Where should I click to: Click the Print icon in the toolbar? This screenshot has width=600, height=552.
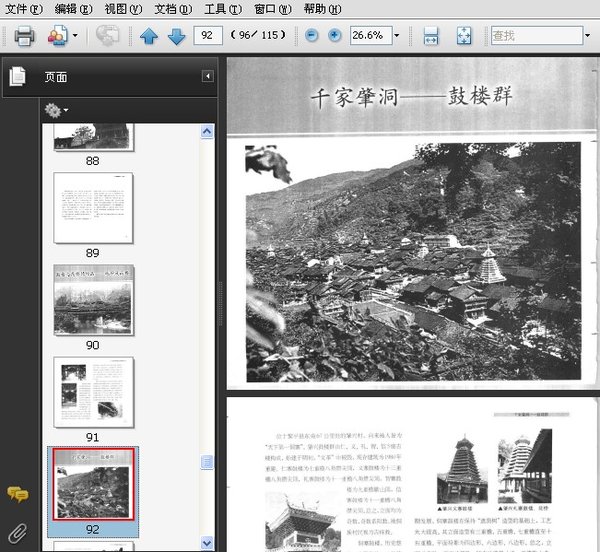click(24, 36)
